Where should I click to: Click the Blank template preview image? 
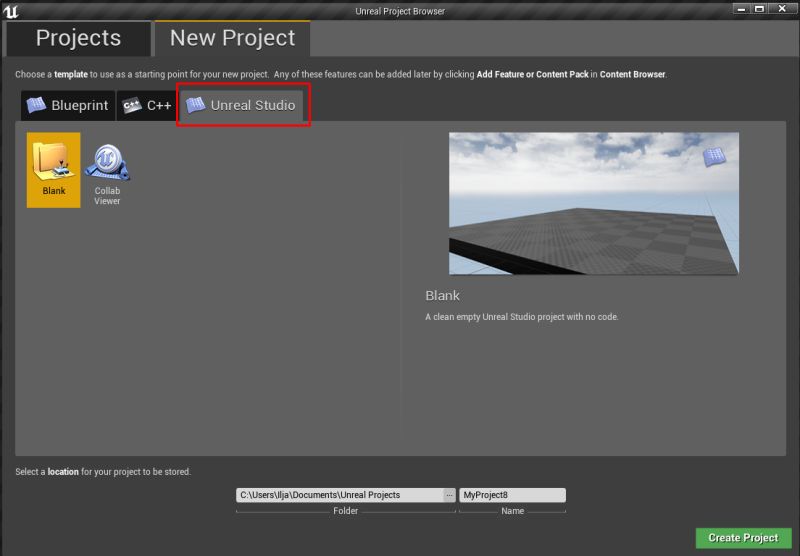pos(593,204)
